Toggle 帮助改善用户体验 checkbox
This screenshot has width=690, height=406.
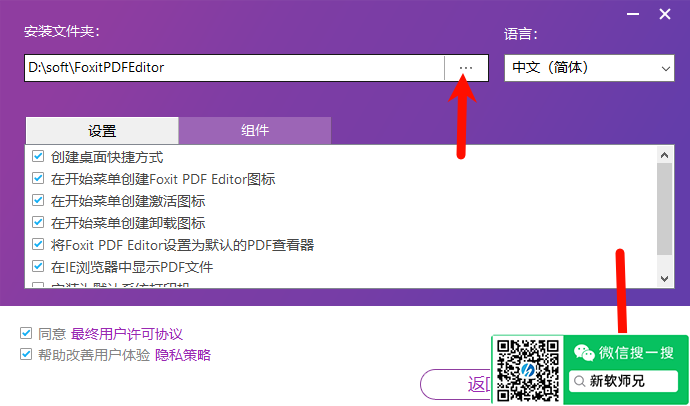point(26,354)
